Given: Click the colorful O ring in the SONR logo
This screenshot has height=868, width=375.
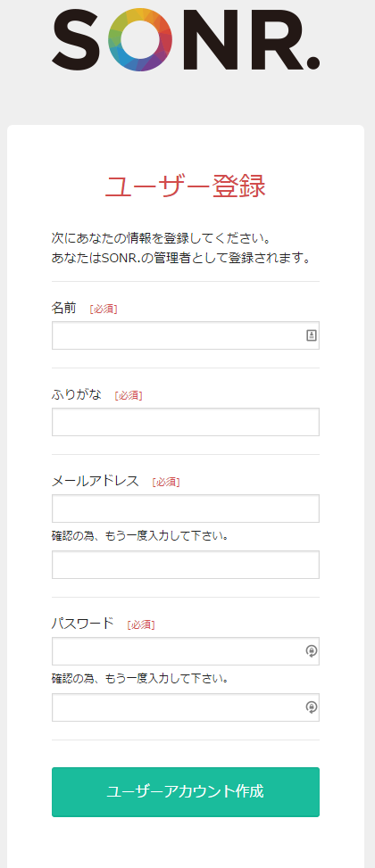Looking at the screenshot, I should tap(140, 39).
